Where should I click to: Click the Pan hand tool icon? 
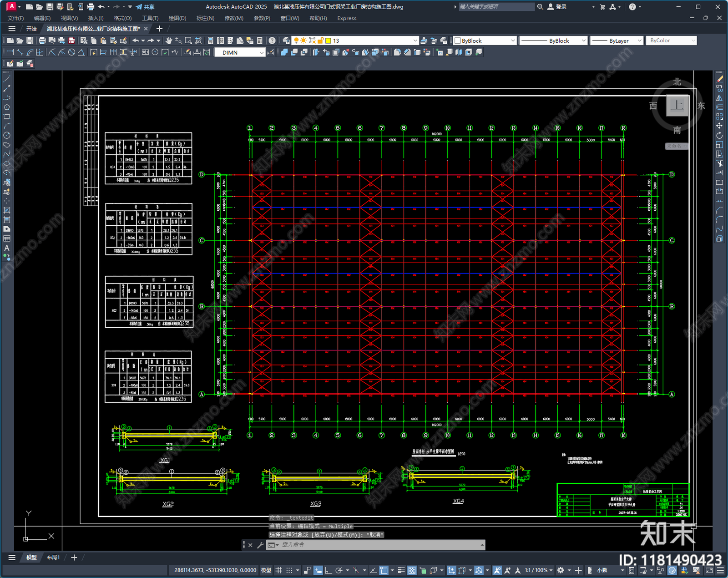(169, 41)
